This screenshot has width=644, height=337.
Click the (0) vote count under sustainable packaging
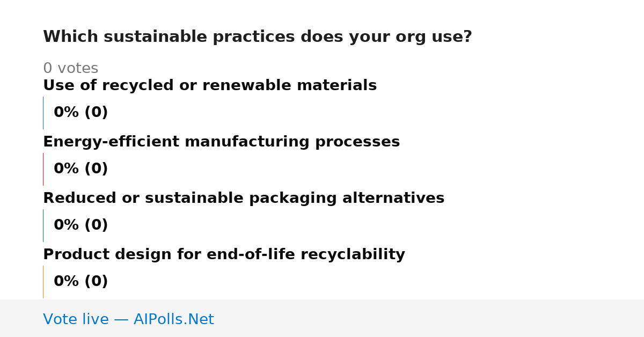96,225
